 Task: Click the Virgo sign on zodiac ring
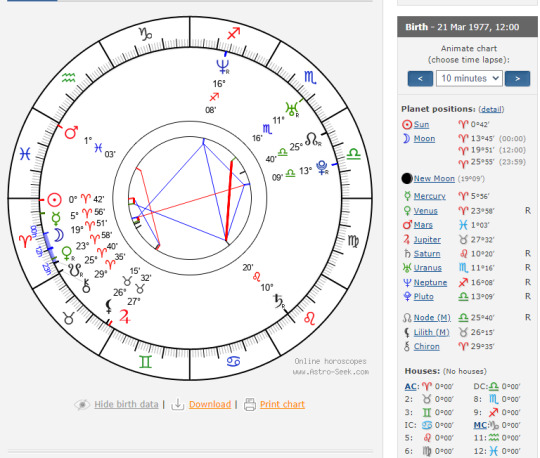(353, 241)
